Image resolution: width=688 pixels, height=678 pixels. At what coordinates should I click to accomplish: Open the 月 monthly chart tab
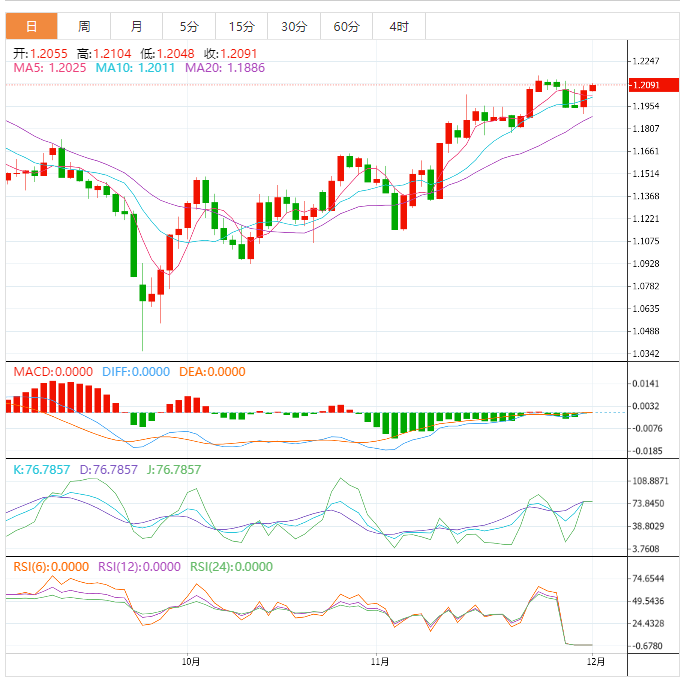coord(136,26)
